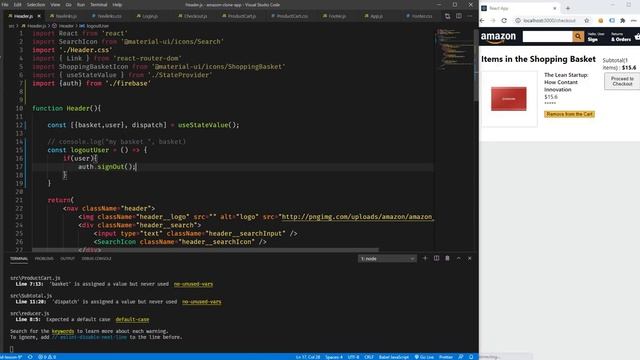Click the browser extensions puzzle icon
This screenshot has width=640, height=360.
(x=622, y=20)
